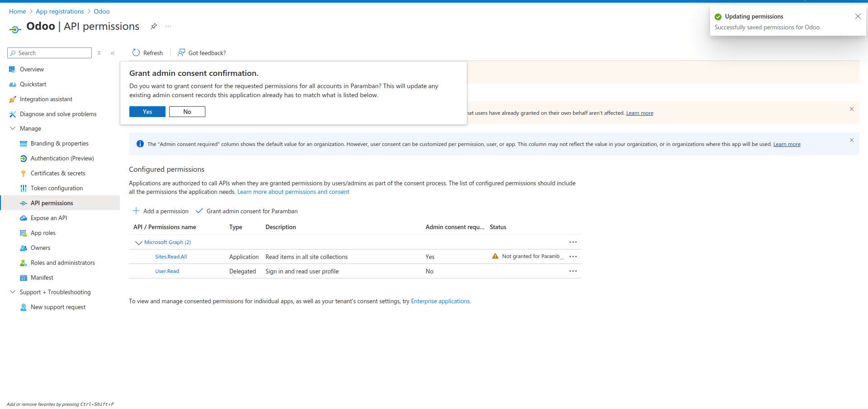The width and height of the screenshot is (868, 409).
Task: Open the Enterprise applications link
Action: (440, 301)
